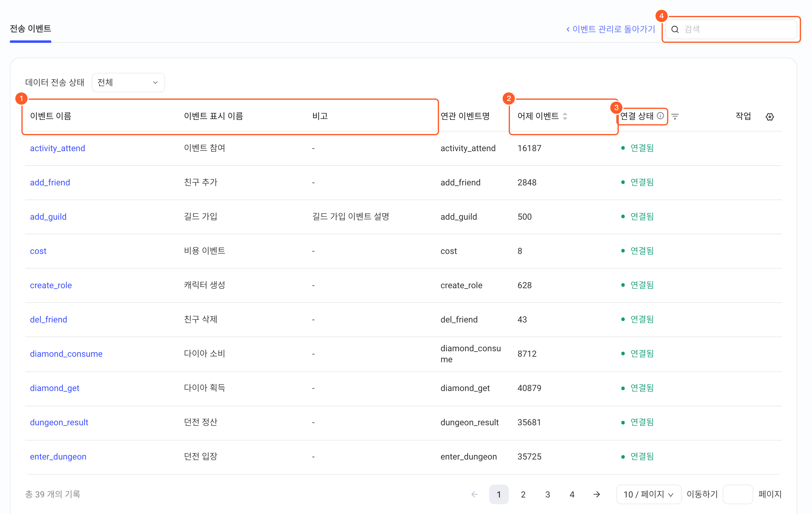Open the table column settings gear icon
812x514 pixels.
tap(770, 117)
